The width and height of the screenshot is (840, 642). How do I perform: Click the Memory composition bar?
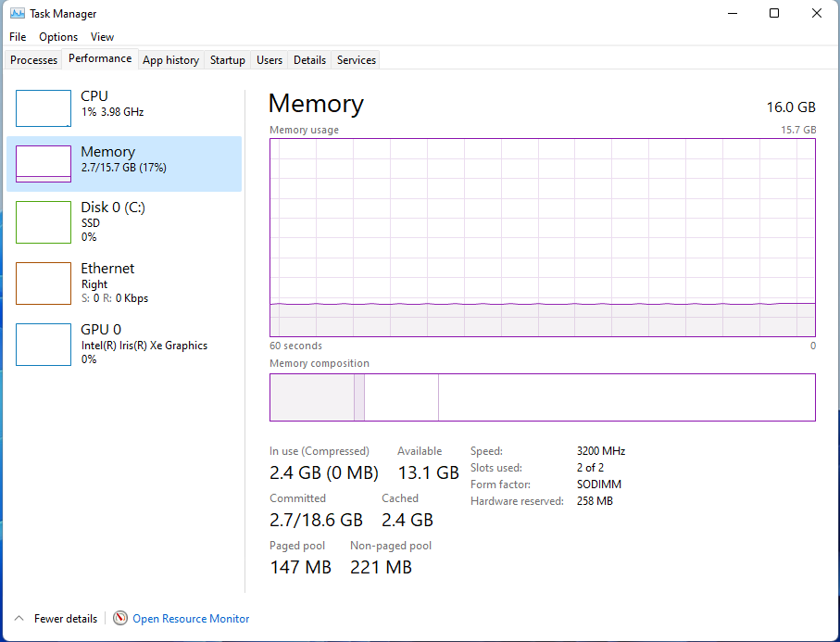[x=543, y=397]
